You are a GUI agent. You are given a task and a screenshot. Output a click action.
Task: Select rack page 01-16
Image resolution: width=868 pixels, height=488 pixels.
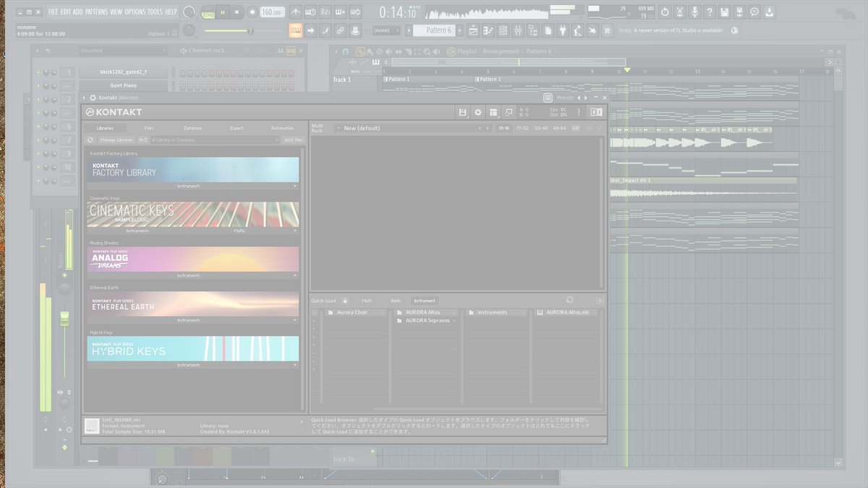coord(504,128)
